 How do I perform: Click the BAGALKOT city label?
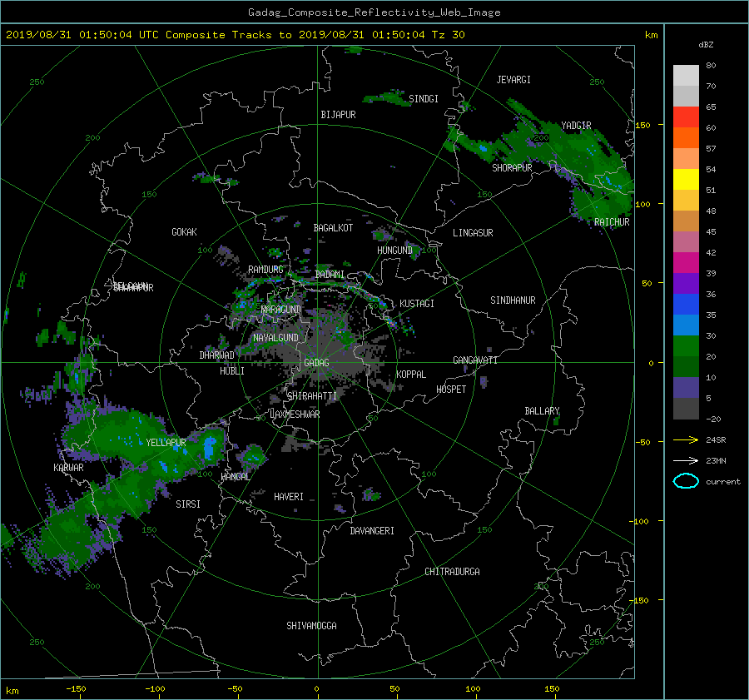point(333,228)
